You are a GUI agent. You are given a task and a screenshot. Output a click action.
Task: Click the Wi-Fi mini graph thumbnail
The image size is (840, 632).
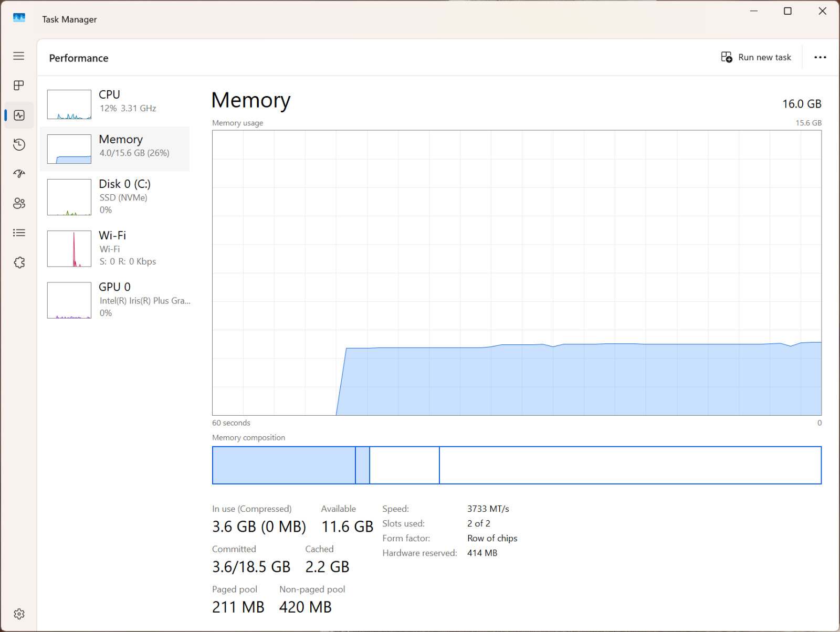coord(69,249)
